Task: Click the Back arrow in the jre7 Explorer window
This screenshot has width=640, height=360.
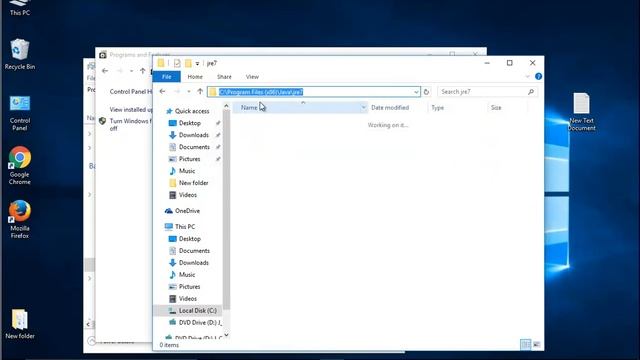Action: click(x=162, y=91)
